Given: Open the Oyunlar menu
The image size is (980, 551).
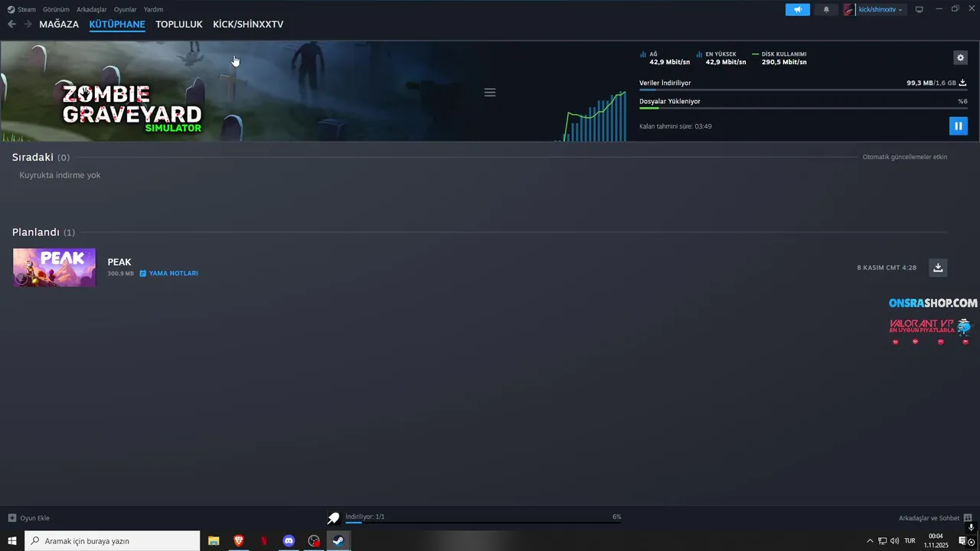Looking at the screenshot, I should [126, 9].
